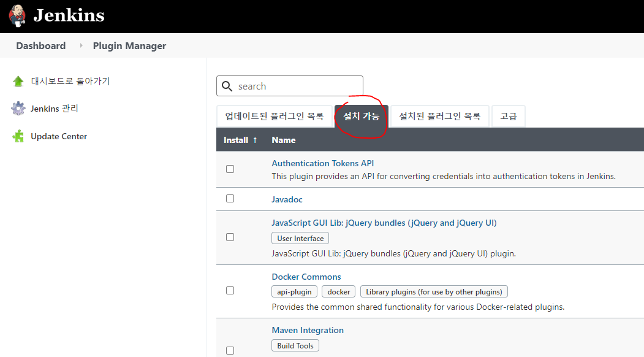Sort by the Install column arrow
This screenshot has width=644, height=357.
point(255,140)
